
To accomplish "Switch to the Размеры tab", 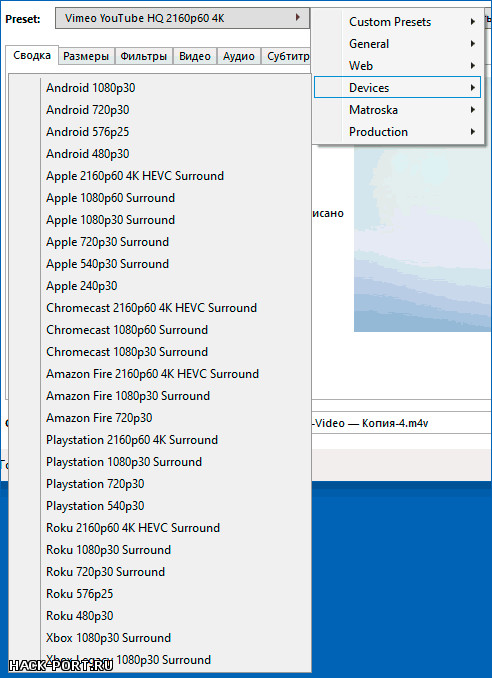I will pos(86,56).
